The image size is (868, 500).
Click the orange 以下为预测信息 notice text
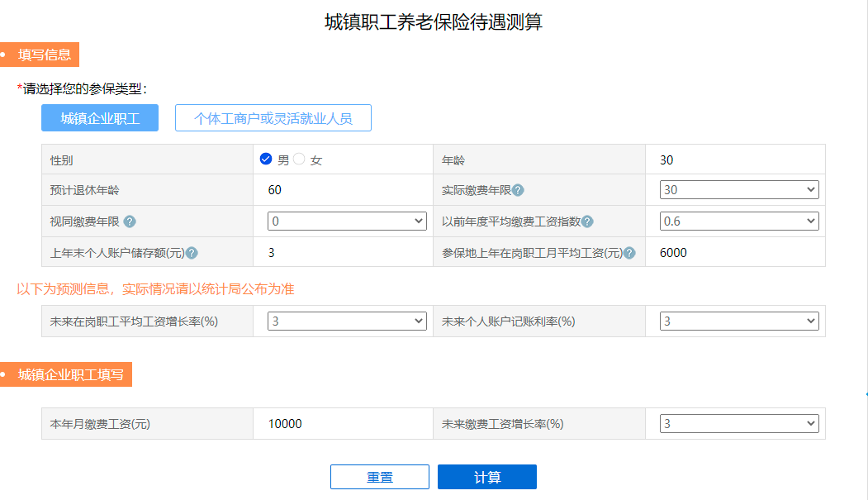tap(155, 289)
